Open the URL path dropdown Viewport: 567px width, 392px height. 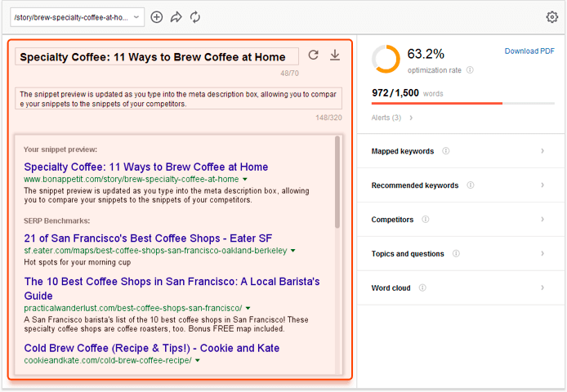pyautogui.click(x=137, y=17)
